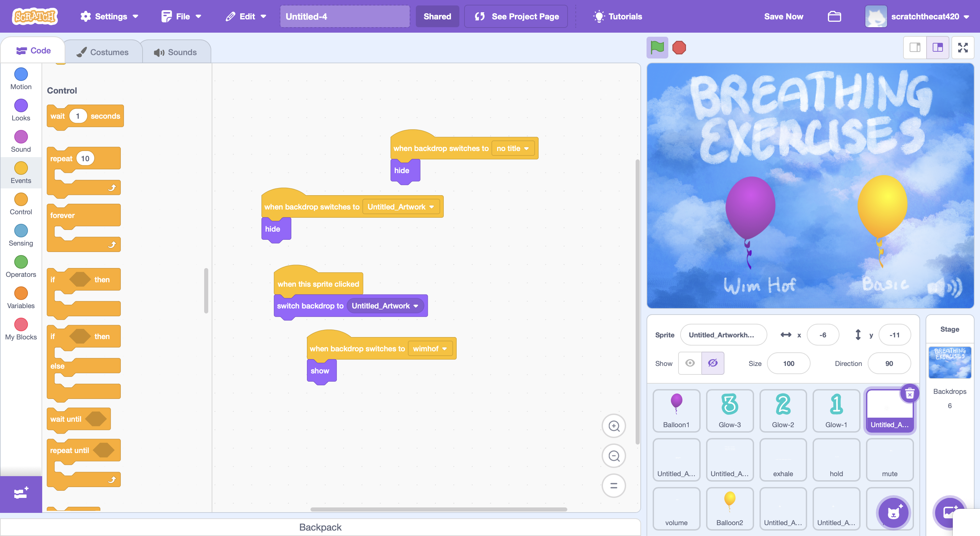Zoom out on the code workspace

coord(614,456)
